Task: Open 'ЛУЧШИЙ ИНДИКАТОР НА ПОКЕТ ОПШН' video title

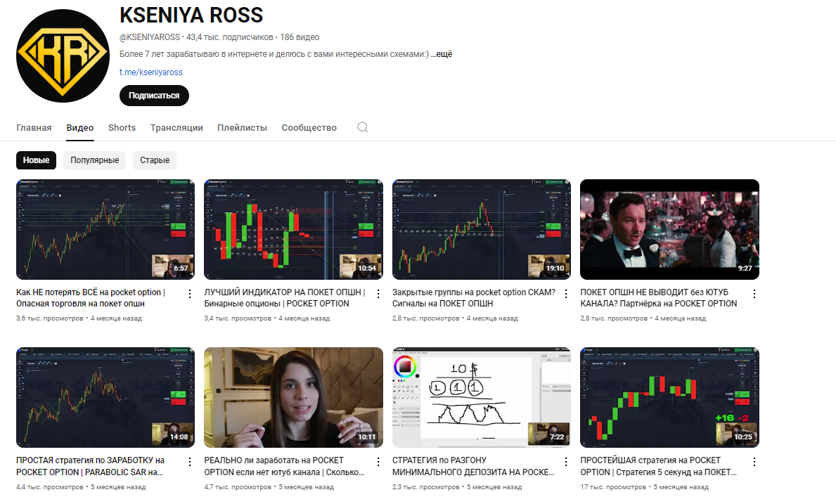Action: (x=285, y=298)
